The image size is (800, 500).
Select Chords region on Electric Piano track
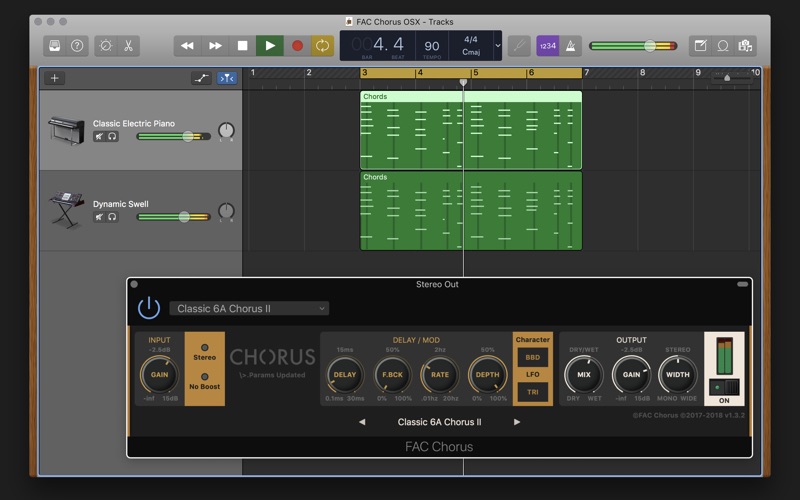(x=471, y=130)
